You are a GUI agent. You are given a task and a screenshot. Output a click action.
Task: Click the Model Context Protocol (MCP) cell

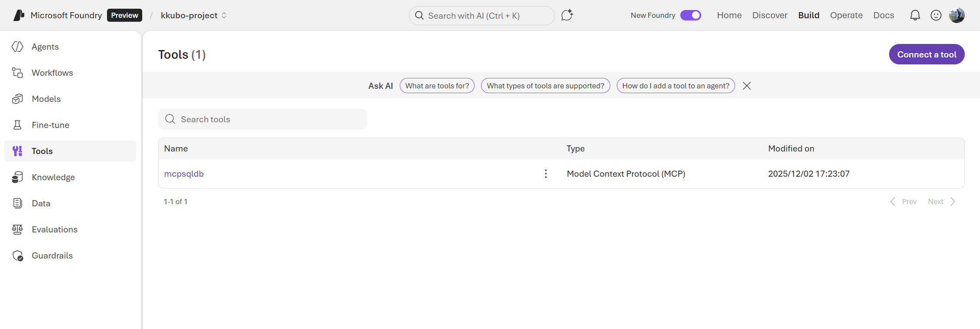[x=626, y=174]
